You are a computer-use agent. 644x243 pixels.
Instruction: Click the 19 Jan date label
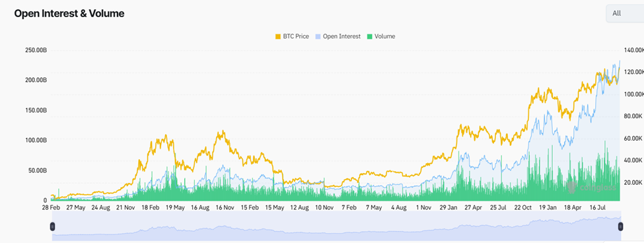point(548,208)
